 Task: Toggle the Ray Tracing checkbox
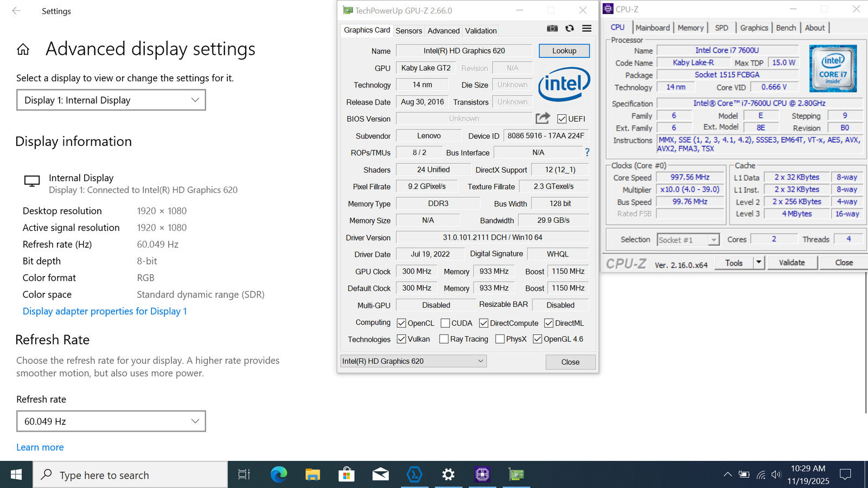pyautogui.click(x=444, y=339)
